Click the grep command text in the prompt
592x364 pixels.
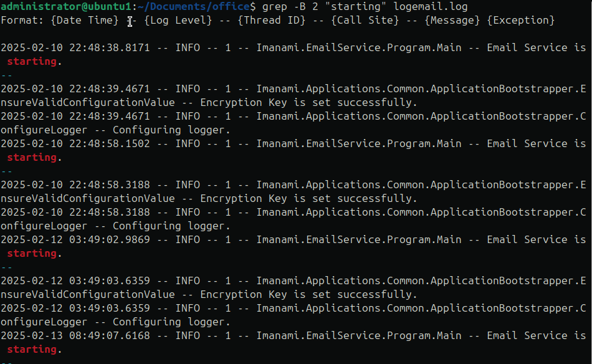[x=274, y=6]
